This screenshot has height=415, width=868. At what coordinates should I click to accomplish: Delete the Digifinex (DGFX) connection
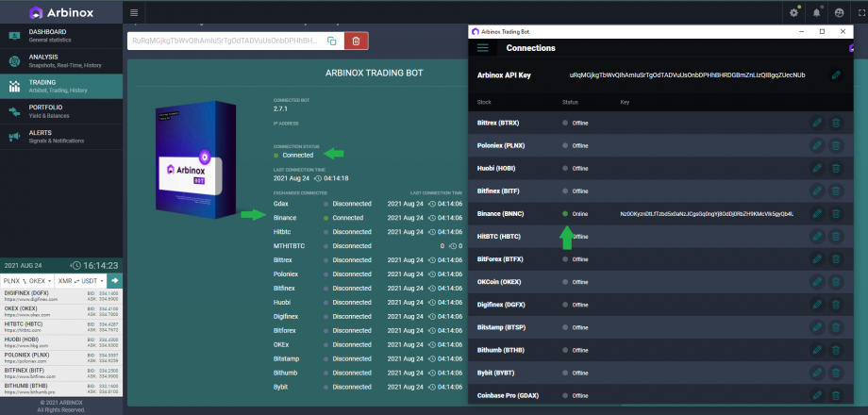(x=836, y=305)
